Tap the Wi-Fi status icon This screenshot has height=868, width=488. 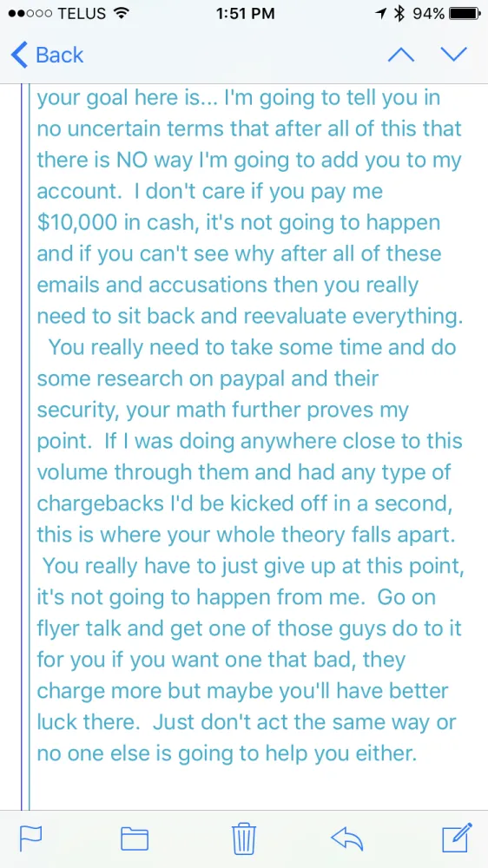point(119,14)
